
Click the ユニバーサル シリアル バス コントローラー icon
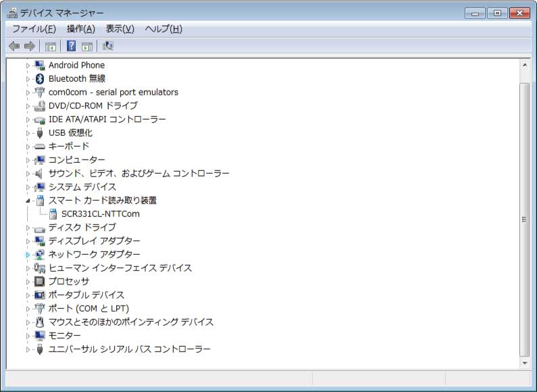[40, 349]
